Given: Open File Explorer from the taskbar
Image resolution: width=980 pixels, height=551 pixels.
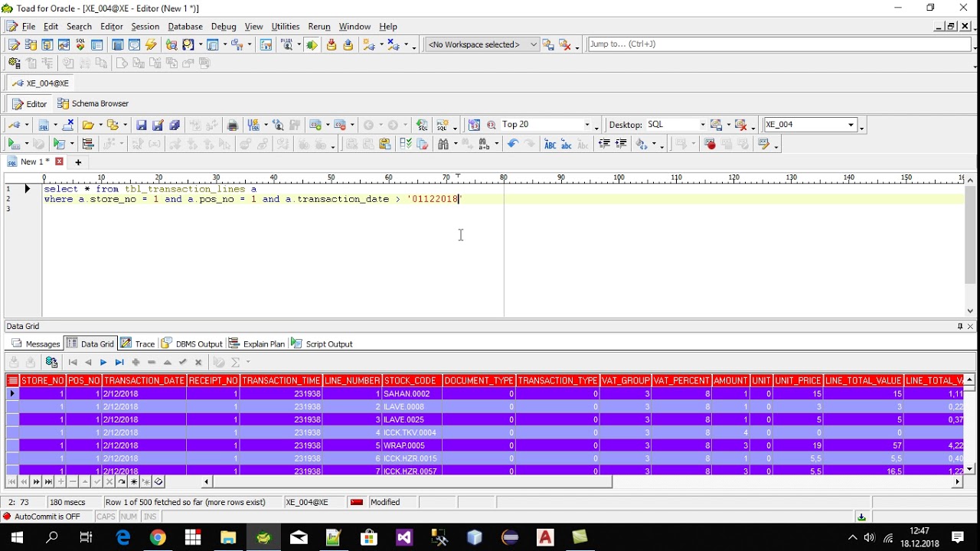Looking at the screenshot, I should pyautogui.click(x=228, y=538).
